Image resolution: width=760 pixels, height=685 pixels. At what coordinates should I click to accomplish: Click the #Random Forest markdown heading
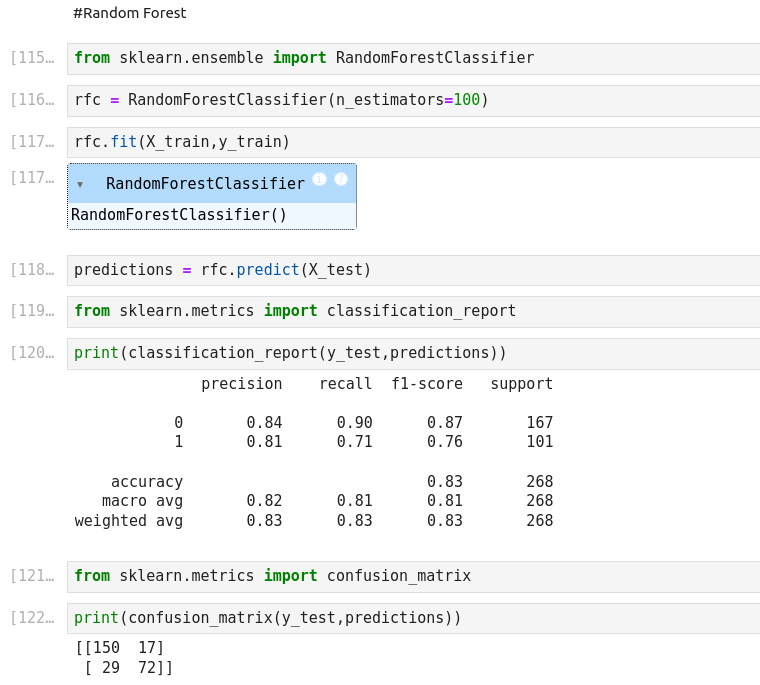coord(130,14)
